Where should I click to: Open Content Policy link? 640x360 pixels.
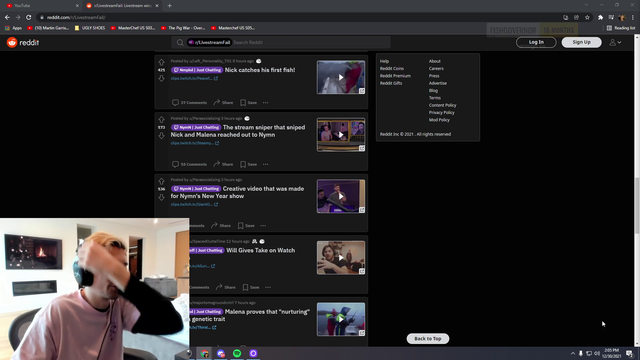click(x=442, y=105)
